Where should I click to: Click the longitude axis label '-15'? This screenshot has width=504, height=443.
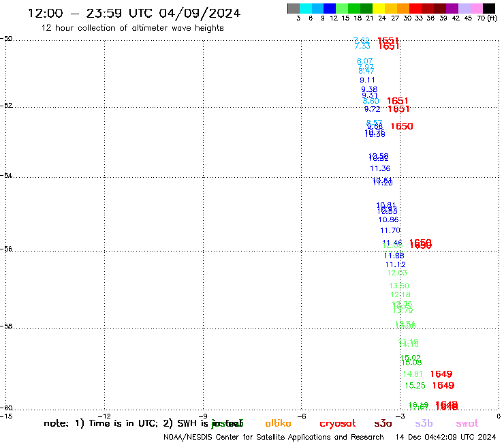(6, 416)
